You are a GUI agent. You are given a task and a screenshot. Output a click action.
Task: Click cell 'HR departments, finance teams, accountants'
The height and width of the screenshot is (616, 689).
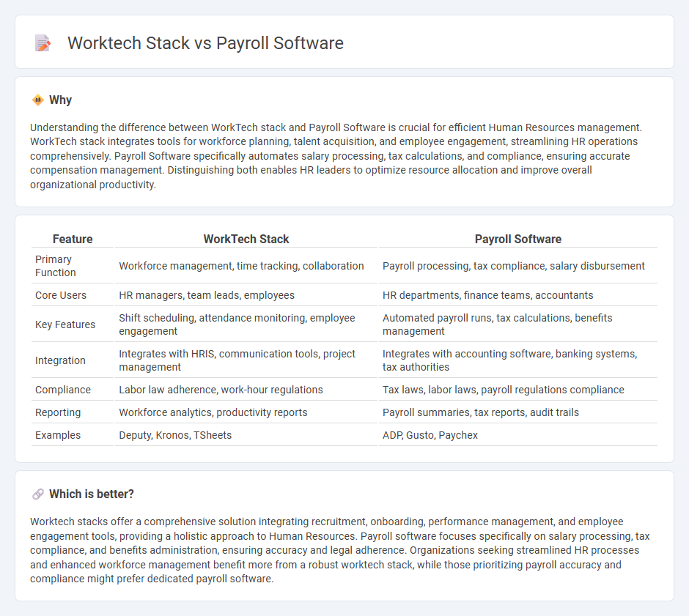pyautogui.click(x=518, y=295)
